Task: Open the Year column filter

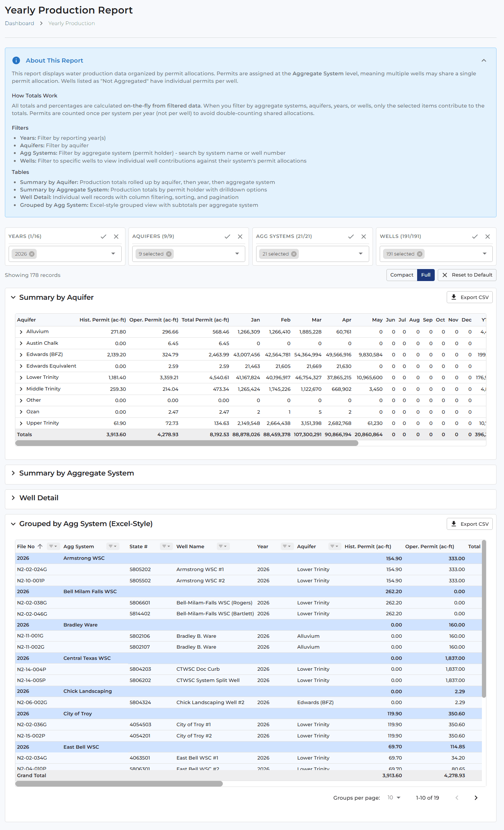Action: (287, 546)
